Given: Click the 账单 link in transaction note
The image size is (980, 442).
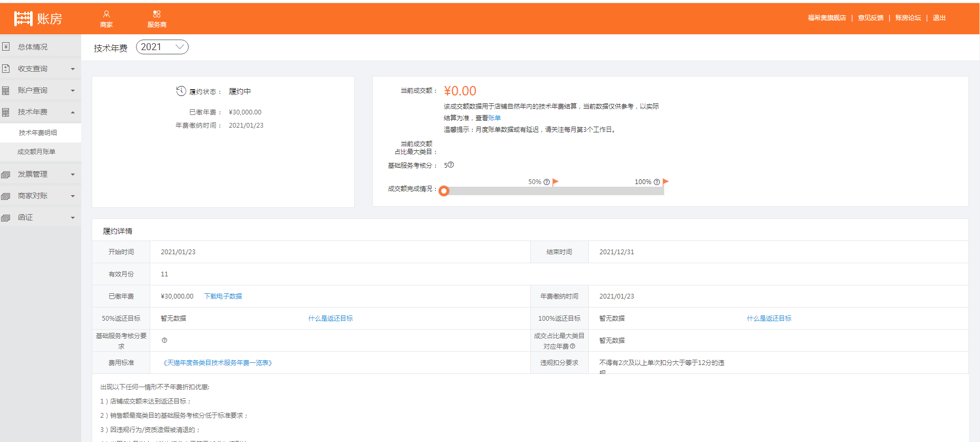Looking at the screenshot, I should pos(494,118).
